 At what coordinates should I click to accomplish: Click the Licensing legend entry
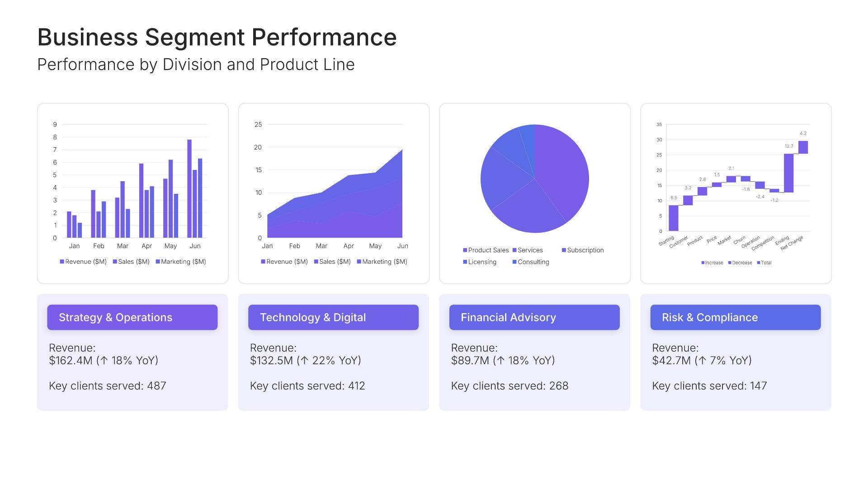pos(482,262)
